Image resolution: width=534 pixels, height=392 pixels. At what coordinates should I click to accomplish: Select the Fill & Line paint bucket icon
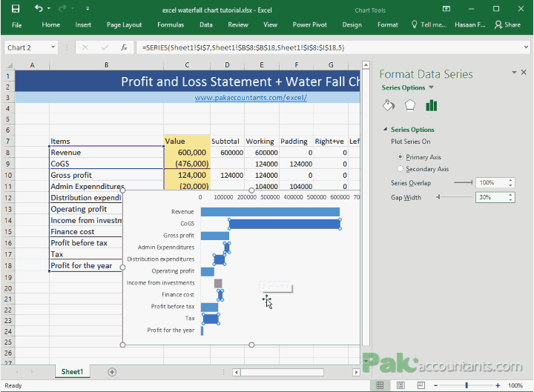pyautogui.click(x=389, y=105)
